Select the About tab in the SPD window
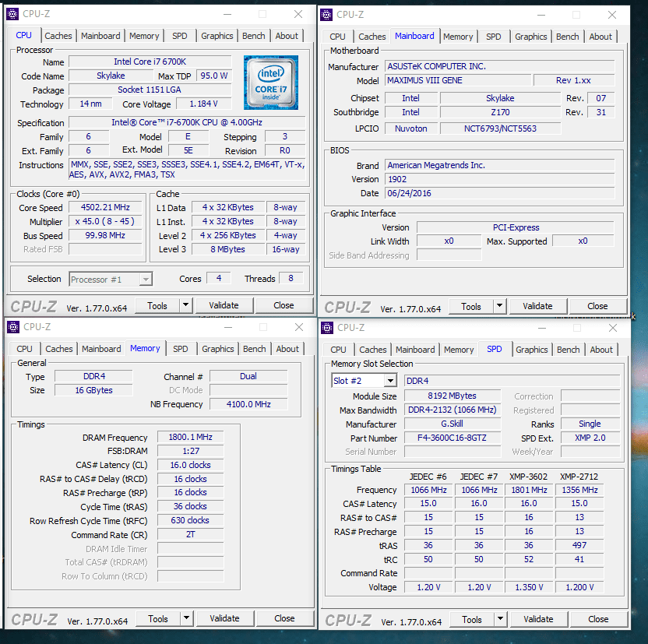Viewport: 648px width, 644px height. pos(601,350)
